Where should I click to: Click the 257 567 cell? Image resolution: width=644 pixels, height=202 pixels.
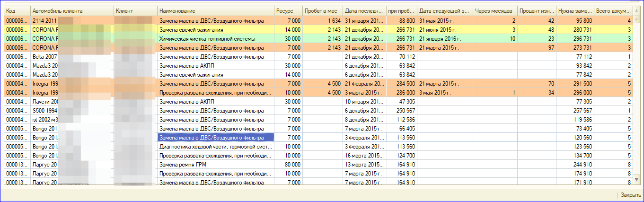(x=575, y=111)
